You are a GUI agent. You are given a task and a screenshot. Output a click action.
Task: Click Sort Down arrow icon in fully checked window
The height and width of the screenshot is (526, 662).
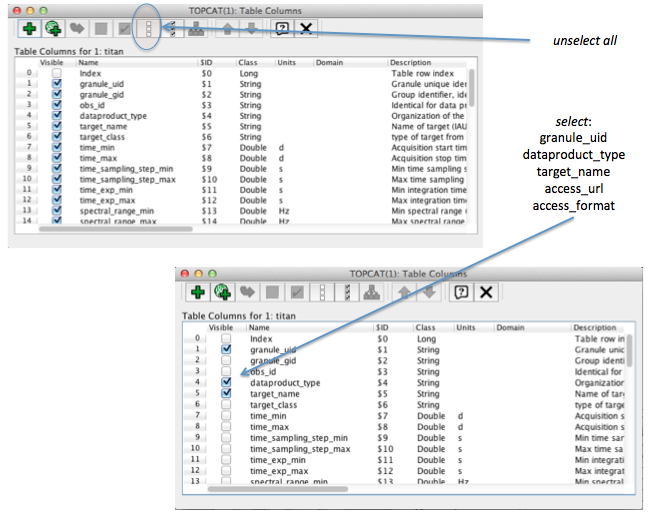tap(252, 29)
